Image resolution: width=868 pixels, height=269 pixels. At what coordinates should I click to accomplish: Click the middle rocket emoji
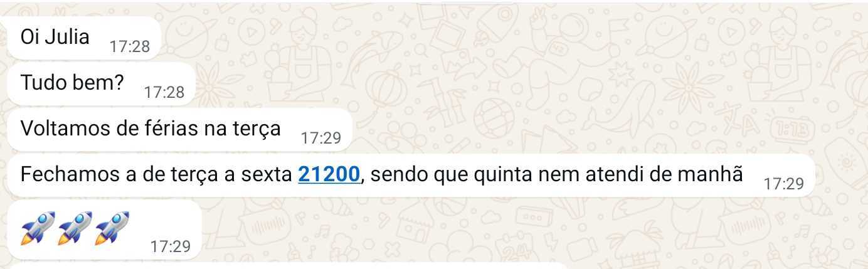tap(74, 228)
